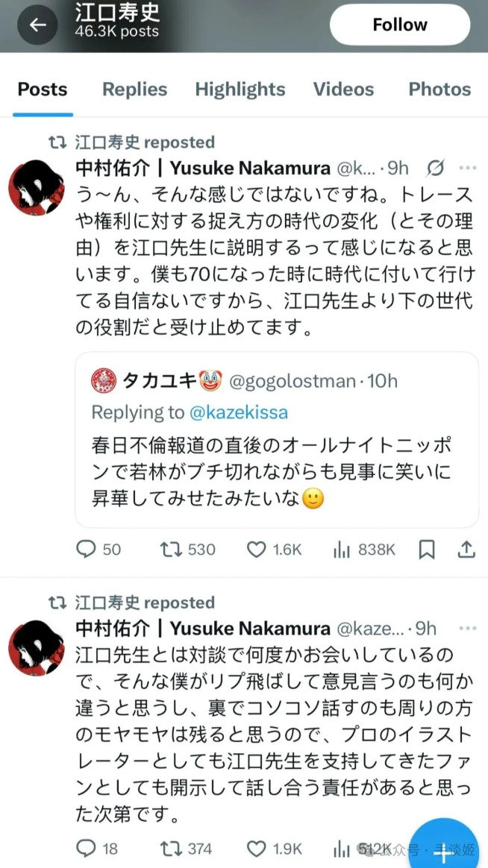Share the first Yusuke Nakamura post
Image resolution: width=488 pixels, height=868 pixels.
pos(466,550)
